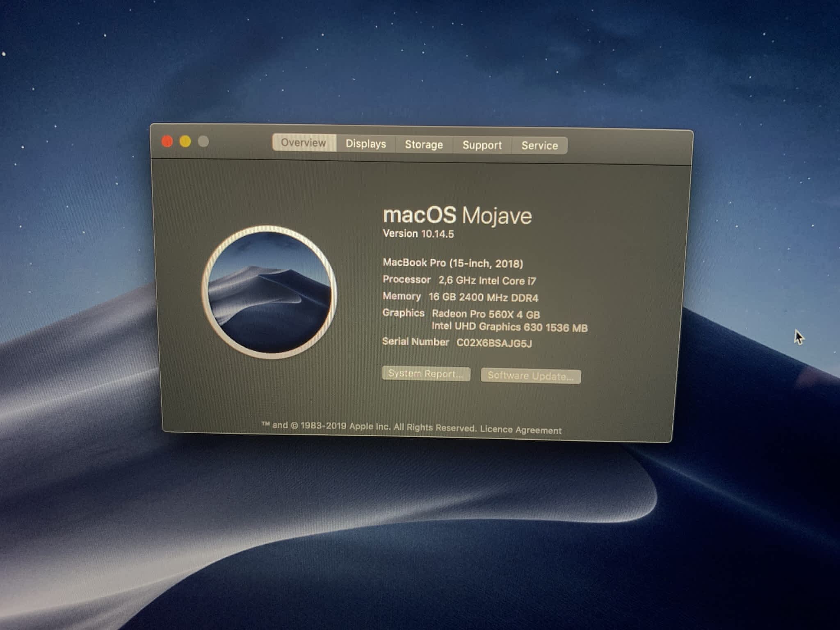Open the Service tab
Image resolution: width=840 pixels, height=630 pixels.
539,146
